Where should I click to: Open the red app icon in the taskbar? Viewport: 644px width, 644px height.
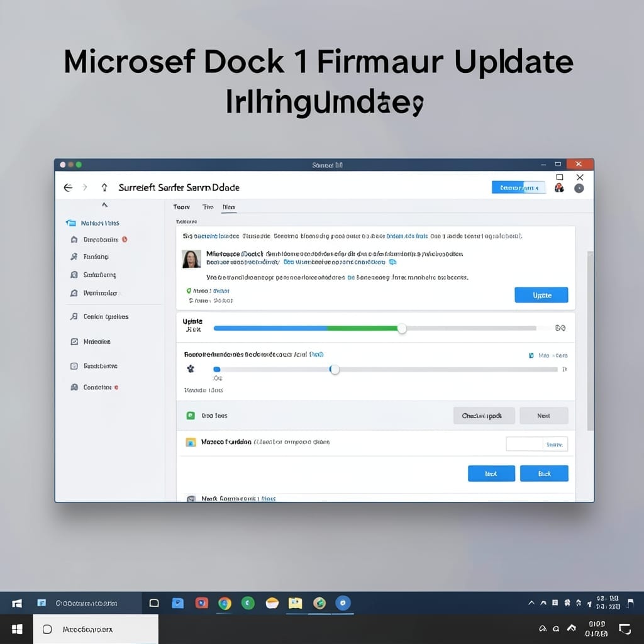coord(202,603)
